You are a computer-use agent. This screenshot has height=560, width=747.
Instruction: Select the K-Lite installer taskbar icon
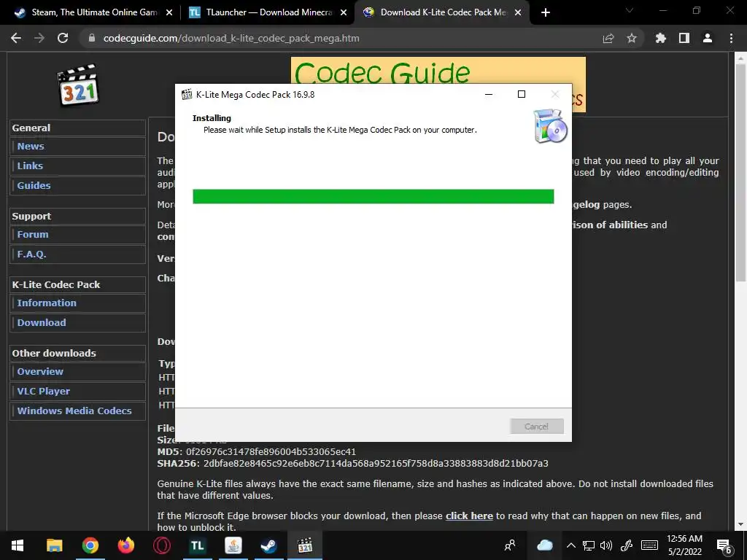304,545
